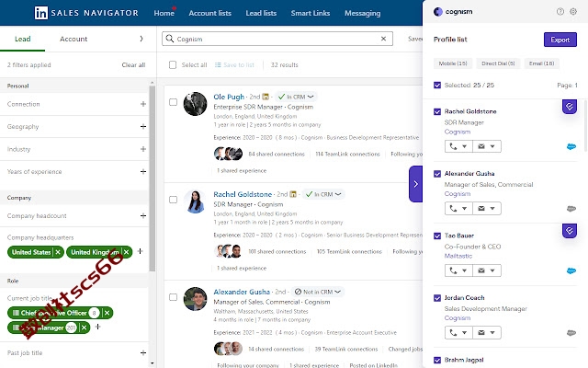
Task: Click grey cloud icon for Jordan Coach
Action: click(x=571, y=333)
